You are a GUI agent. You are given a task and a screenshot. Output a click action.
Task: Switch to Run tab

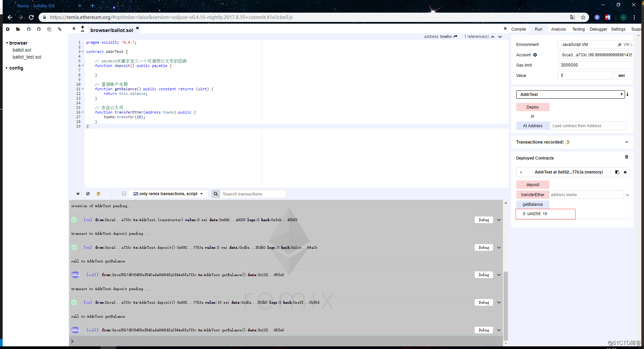[538, 29]
